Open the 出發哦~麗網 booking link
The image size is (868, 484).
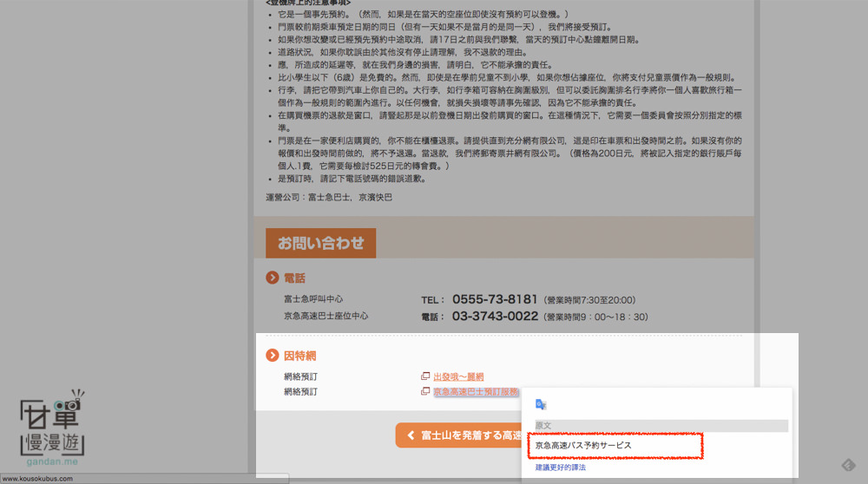(x=458, y=376)
